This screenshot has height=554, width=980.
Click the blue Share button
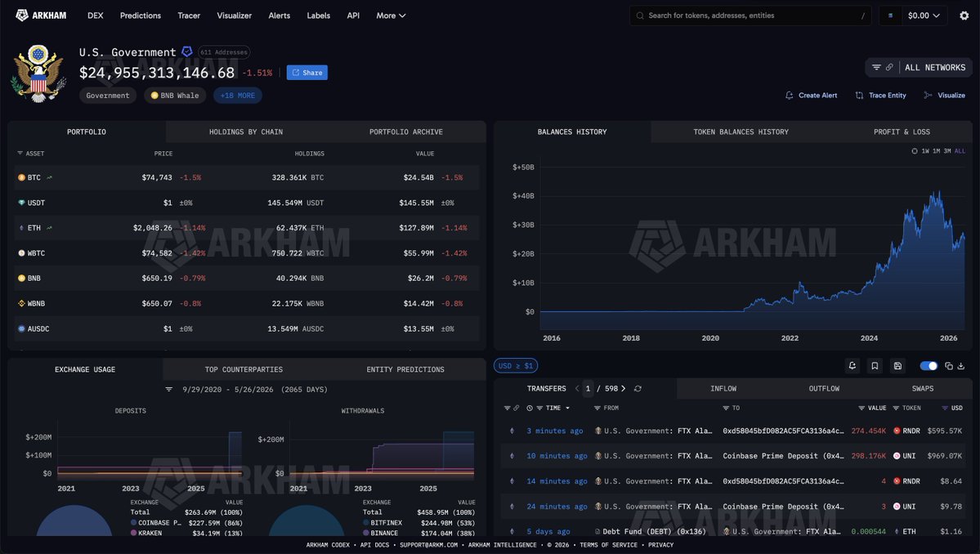307,73
